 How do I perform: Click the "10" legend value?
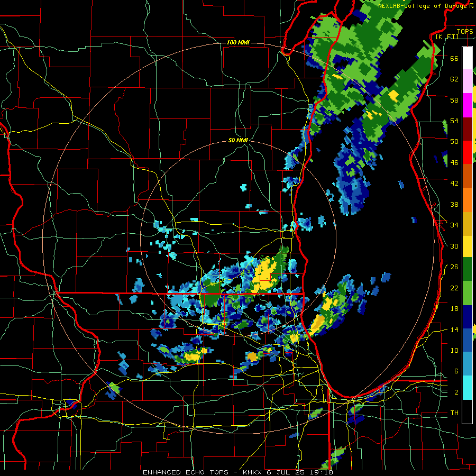(x=454, y=350)
